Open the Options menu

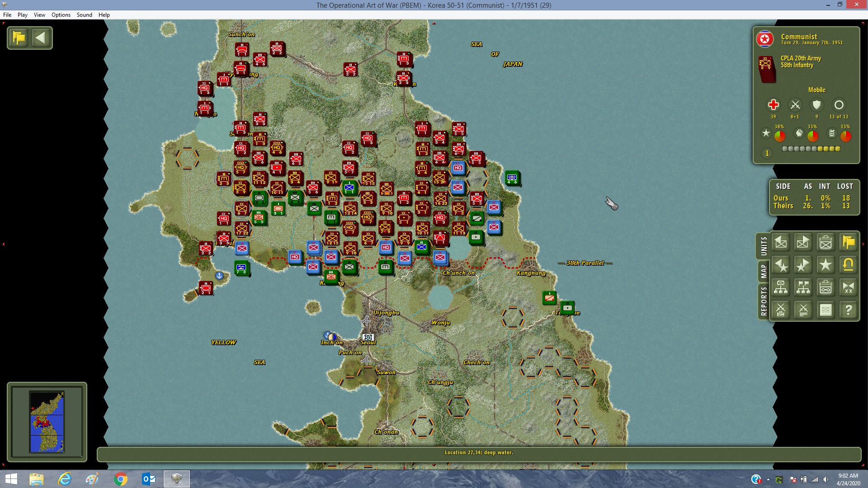point(61,15)
